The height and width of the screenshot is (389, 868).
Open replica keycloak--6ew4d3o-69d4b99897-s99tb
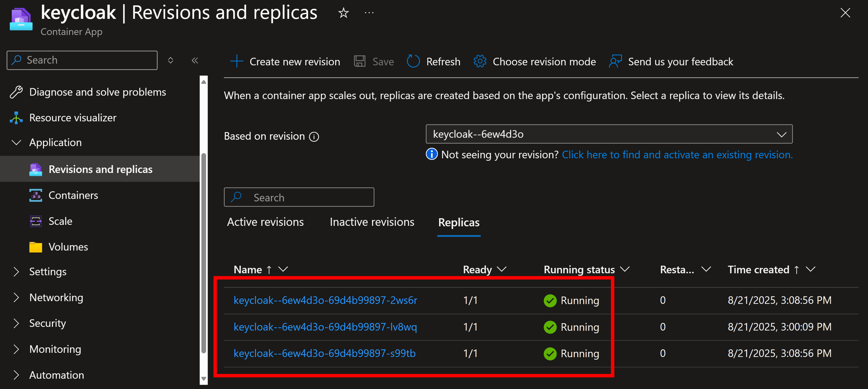click(x=324, y=354)
